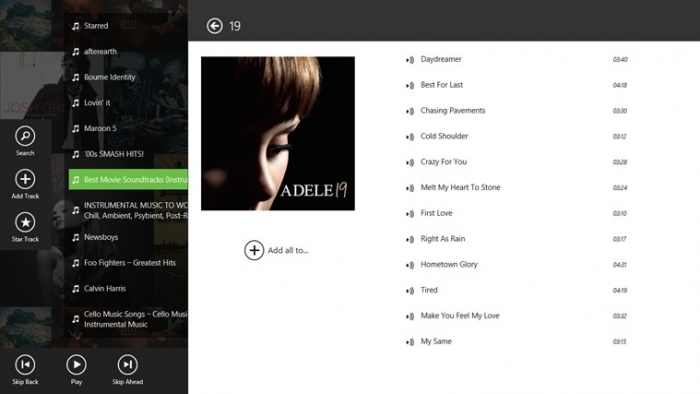
Task: Click the speaker icon beside My Same
Action: click(410, 342)
